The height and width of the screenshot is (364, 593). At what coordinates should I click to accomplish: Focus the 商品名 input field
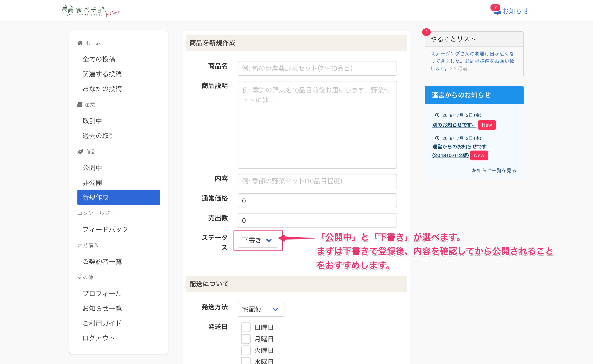(x=317, y=68)
